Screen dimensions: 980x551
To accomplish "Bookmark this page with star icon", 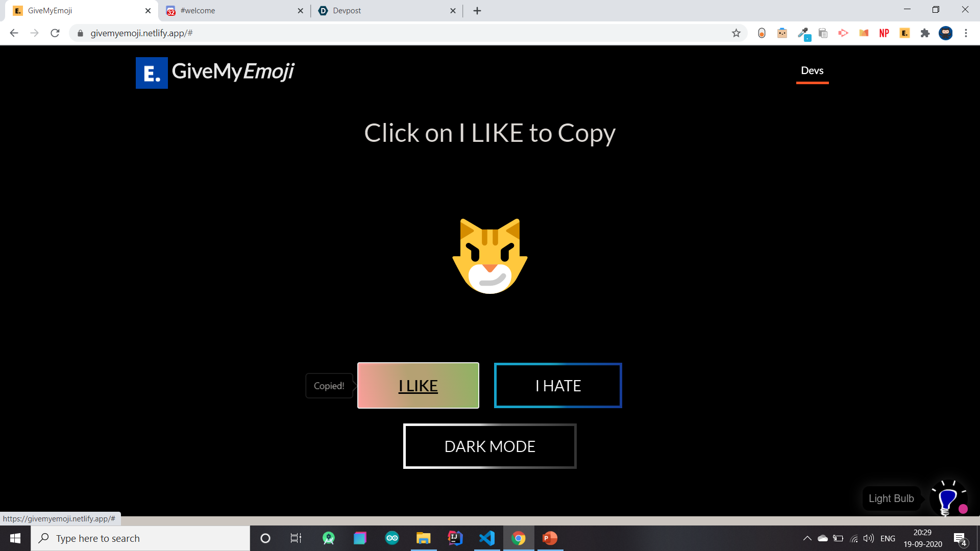I will [736, 33].
